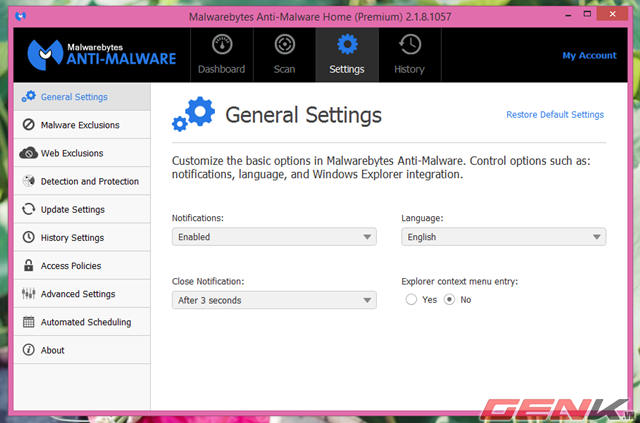Click the Dashboard gauge icon
This screenshot has height=423, width=640.
point(222,44)
